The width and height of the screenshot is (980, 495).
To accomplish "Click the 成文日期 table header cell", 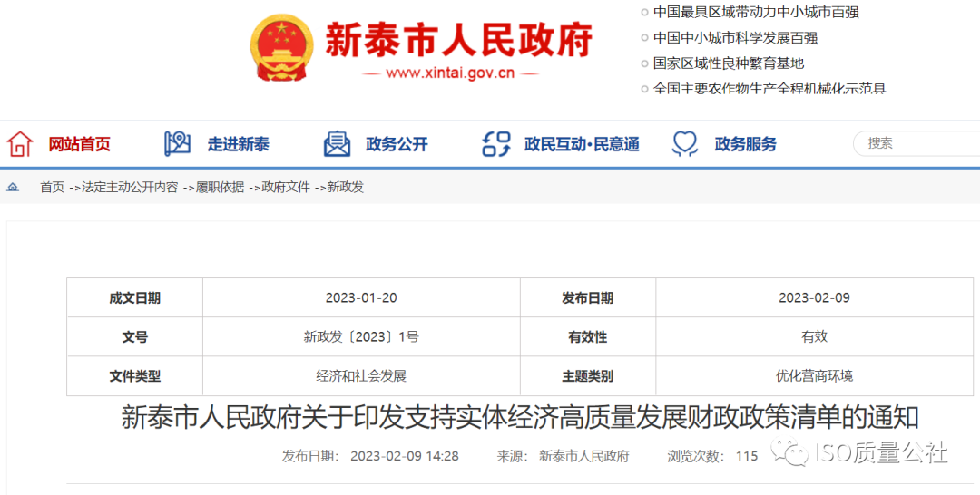I will tap(135, 297).
